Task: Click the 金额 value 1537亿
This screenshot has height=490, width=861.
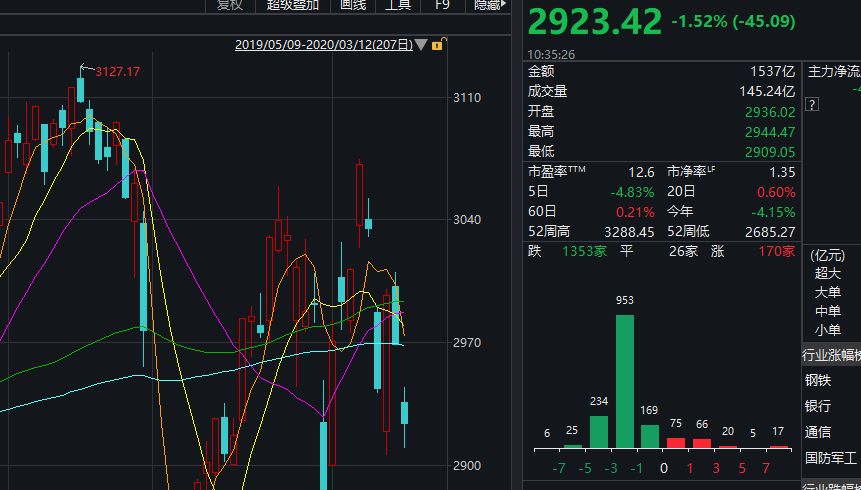Action: point(773,71)
